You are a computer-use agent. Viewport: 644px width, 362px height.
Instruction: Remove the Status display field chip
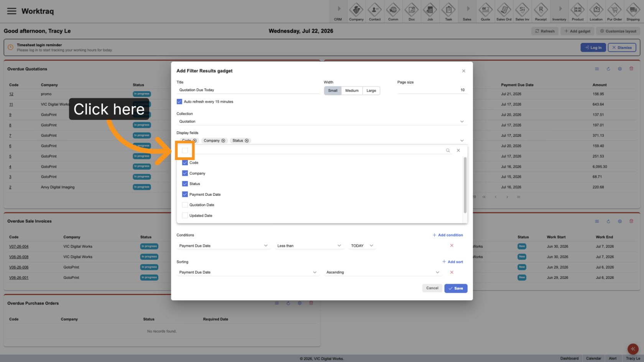[246, 141]
